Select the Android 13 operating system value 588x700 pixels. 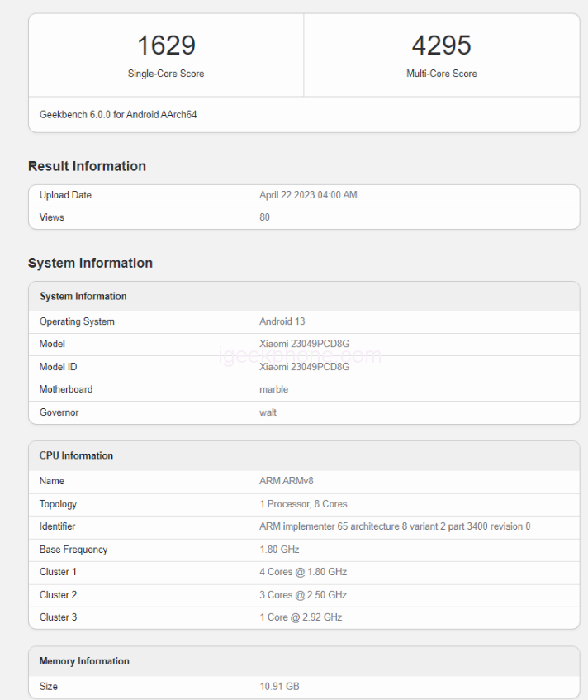click(282, 321)
